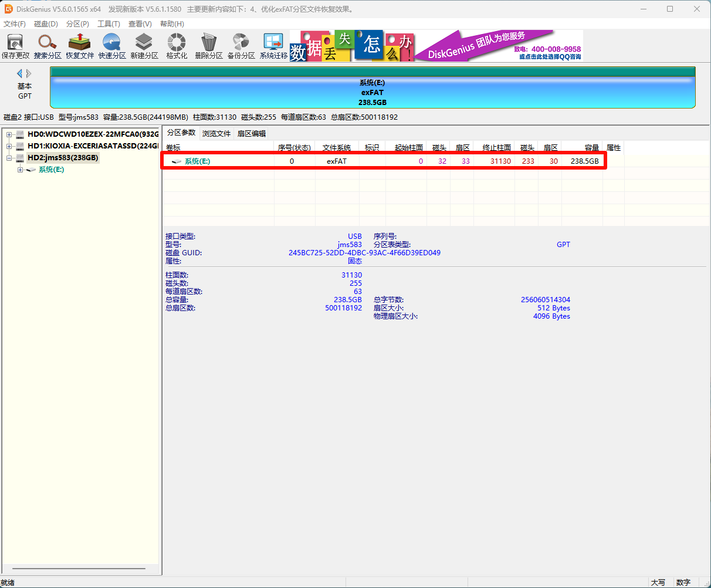The height and width of the screenshot is (588, 711).
Task: Switch to the 扇区编辑 tab
Action: [251, 134]
